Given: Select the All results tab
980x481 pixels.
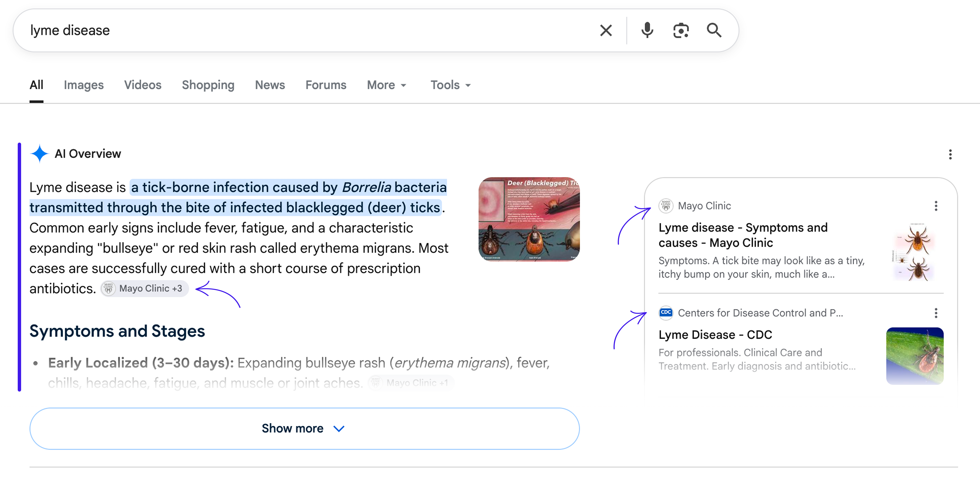Looking at the screenshot, I should click(x=36, y=85).
